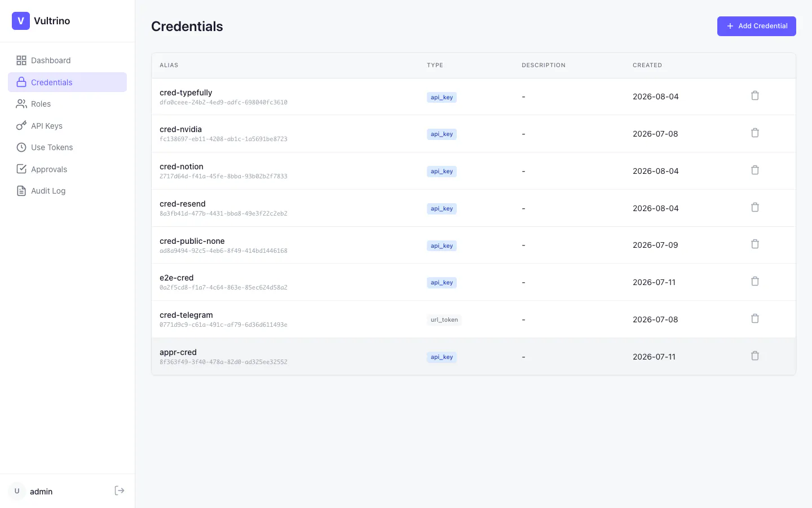Delete the cred-public-none credential
The image size is (812, 508).
pos(755,244)
